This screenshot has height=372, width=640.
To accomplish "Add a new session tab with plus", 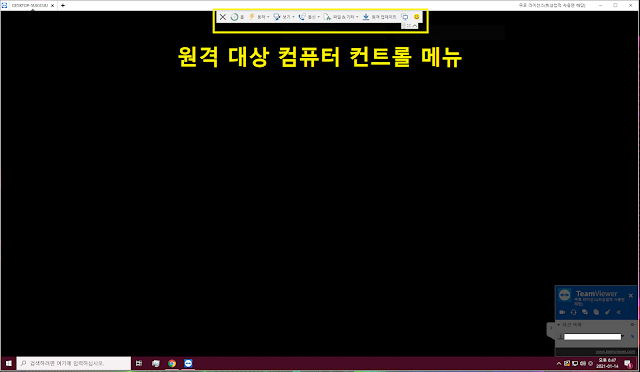I will coord(63,5).
